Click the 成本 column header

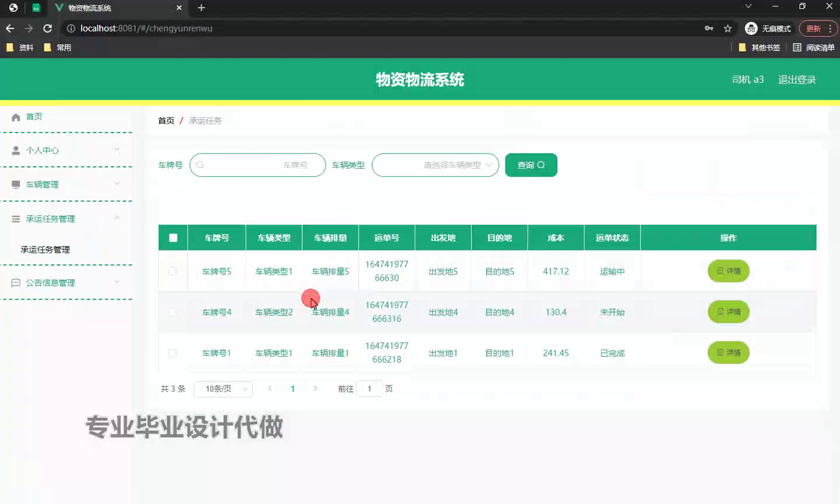pyautogui.click(x=556, y=238)
